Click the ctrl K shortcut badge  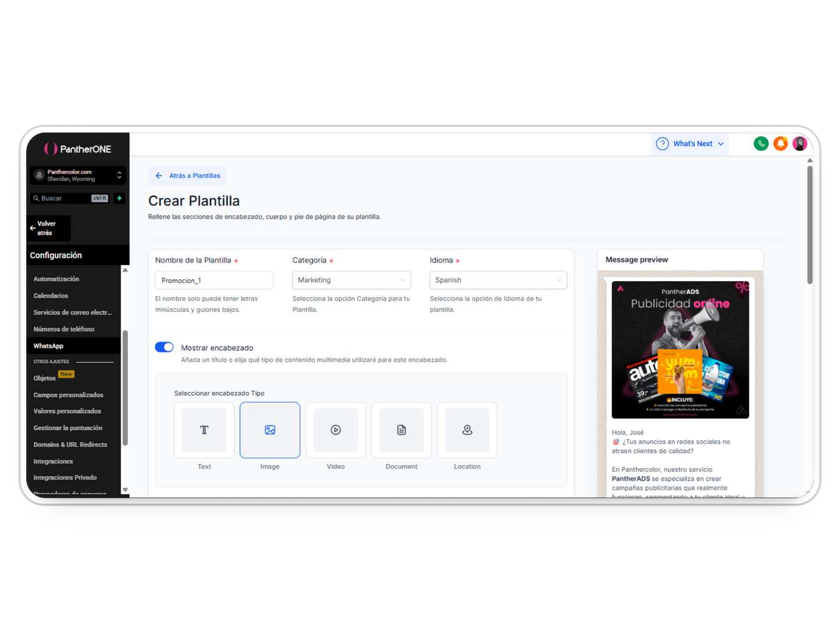coord(100,198)
